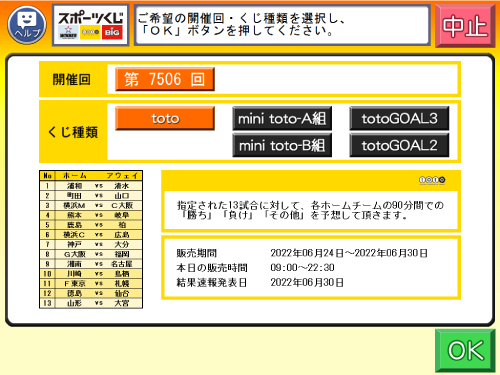Click the result date 2022年06月30日

tap(307, 283)
